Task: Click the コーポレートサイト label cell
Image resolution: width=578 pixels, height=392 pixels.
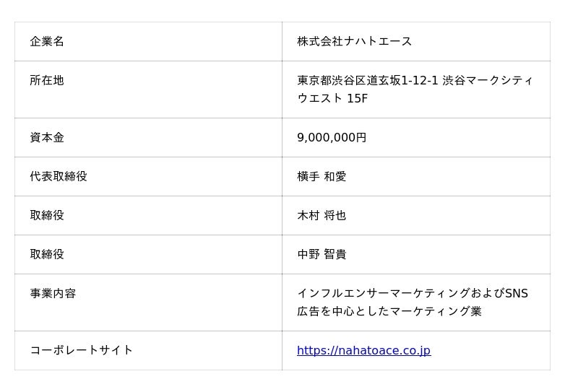Action: pos(82,351)
